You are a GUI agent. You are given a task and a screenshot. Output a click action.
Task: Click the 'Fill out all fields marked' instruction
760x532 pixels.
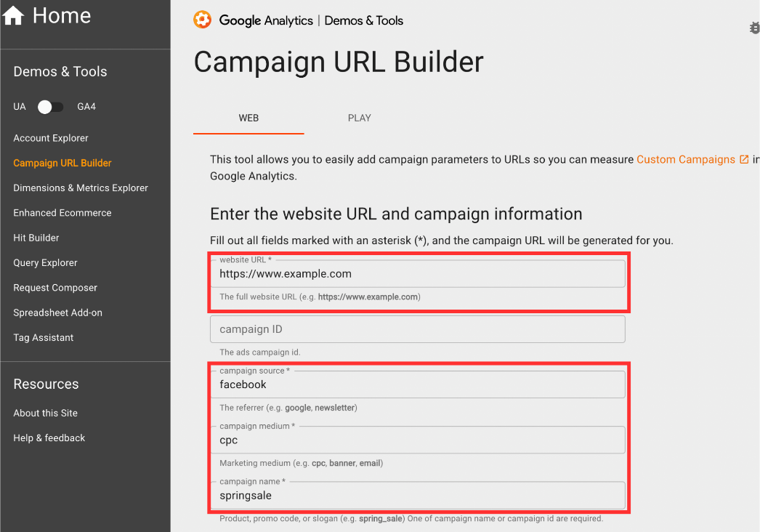click(442, 241)
